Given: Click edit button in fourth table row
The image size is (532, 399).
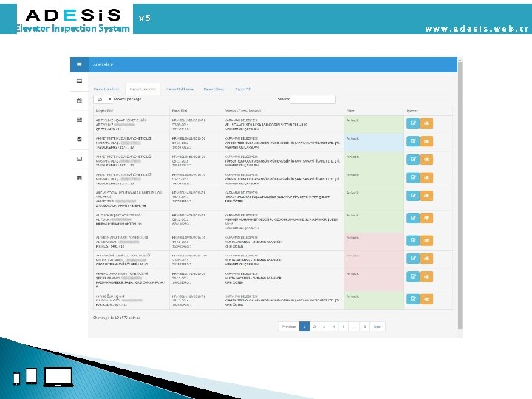Looking at the screenshot, I should (413, 177).
